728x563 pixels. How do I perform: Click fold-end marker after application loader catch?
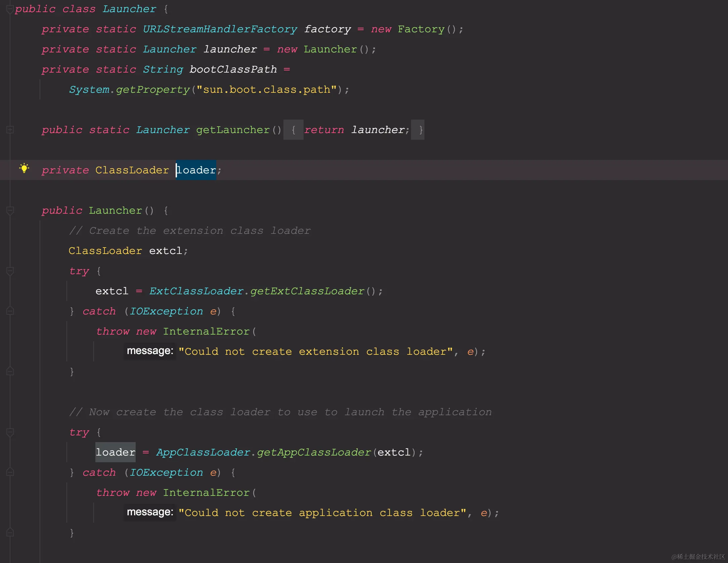point(10,533)
